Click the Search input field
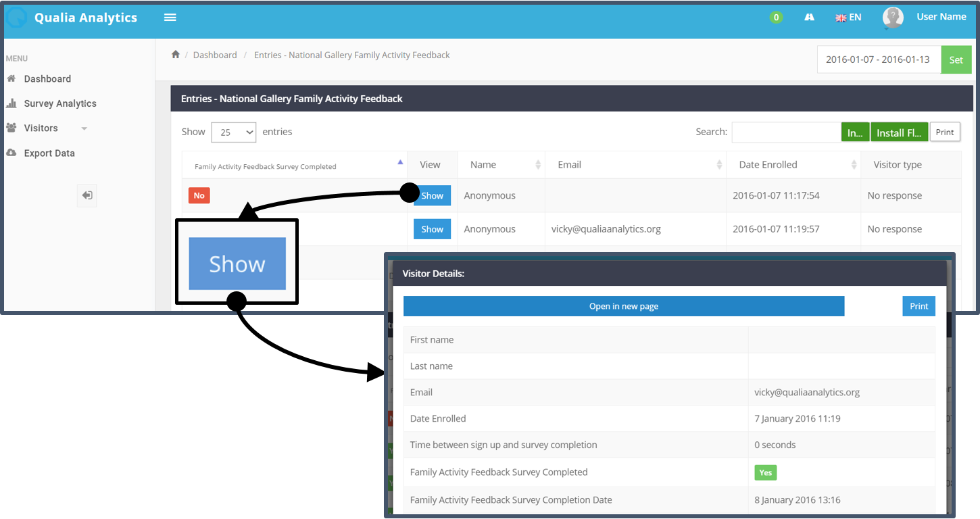The width and height of the screenshot is (980, 519). tap(785, 132)
